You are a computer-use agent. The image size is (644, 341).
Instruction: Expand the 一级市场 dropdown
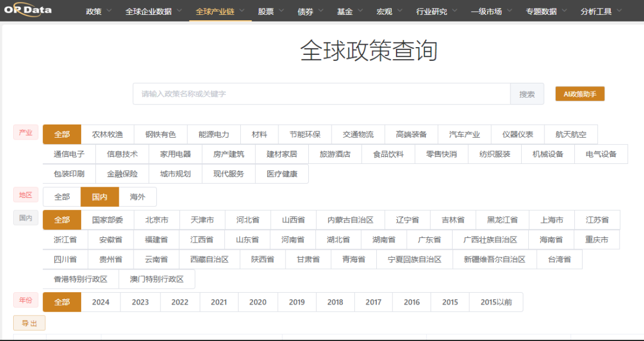click(x=491, y=11)
